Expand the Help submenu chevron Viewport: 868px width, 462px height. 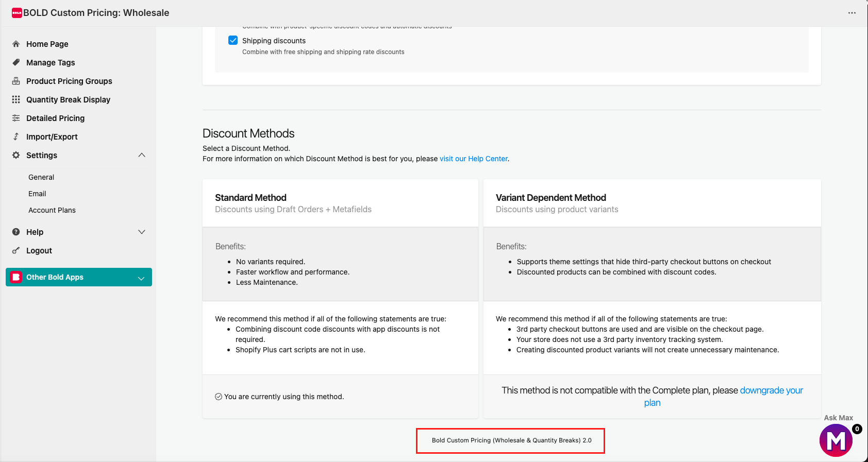point(142,232)
